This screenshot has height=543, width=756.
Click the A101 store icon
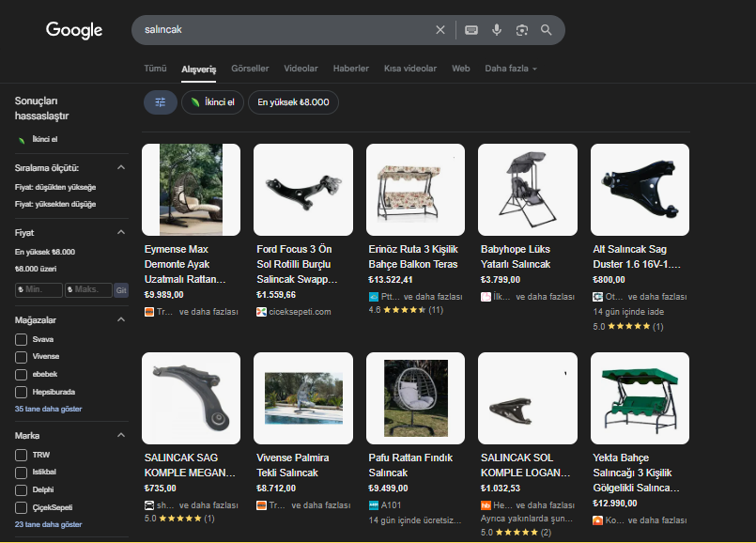pos(374,505)
